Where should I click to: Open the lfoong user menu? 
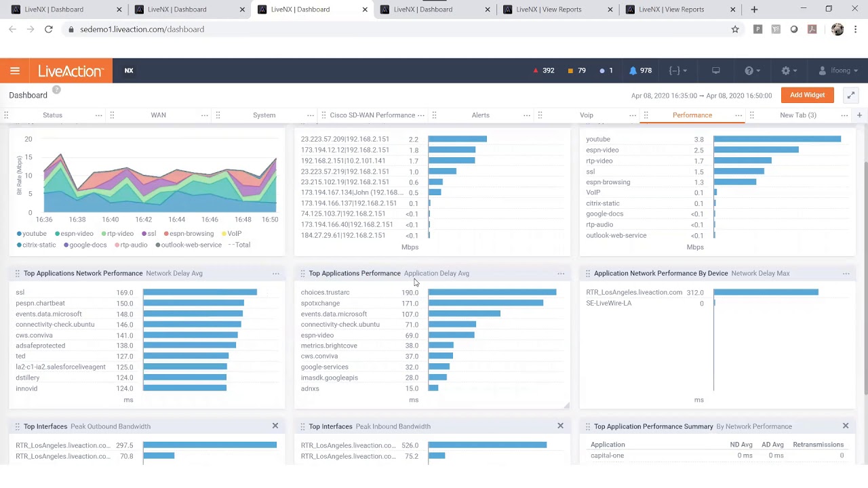(x=839, y=70)
